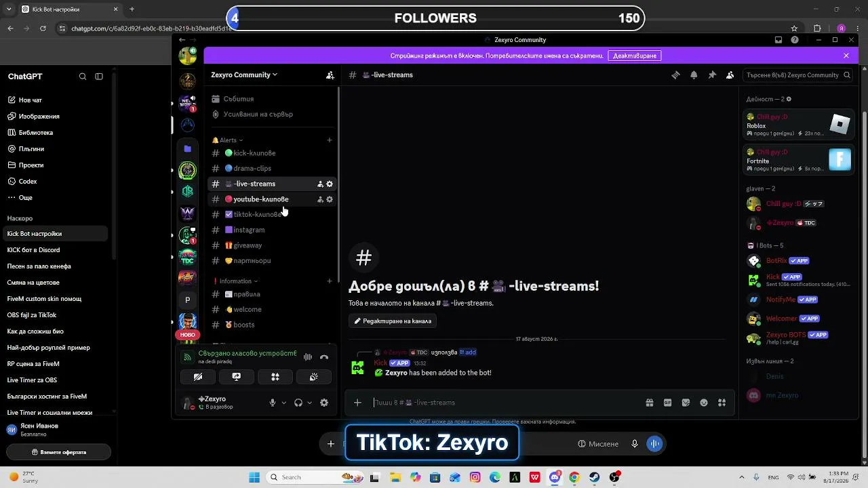Create invite for youtube-клипове channel
Viewport: 868px width, 488px height.
[320, 199]
